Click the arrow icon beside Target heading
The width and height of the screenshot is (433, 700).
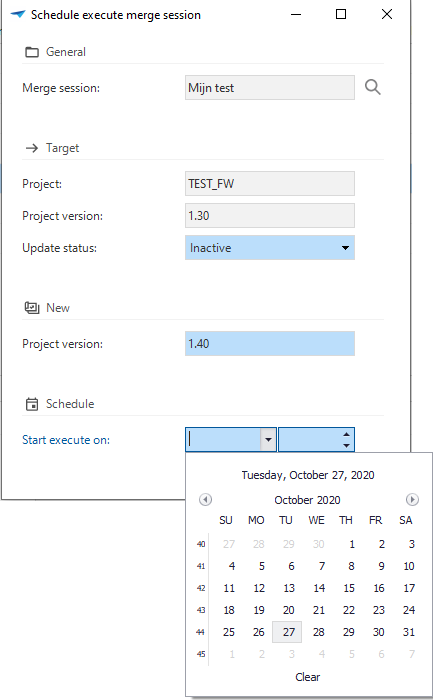click(x=32, y=148)
